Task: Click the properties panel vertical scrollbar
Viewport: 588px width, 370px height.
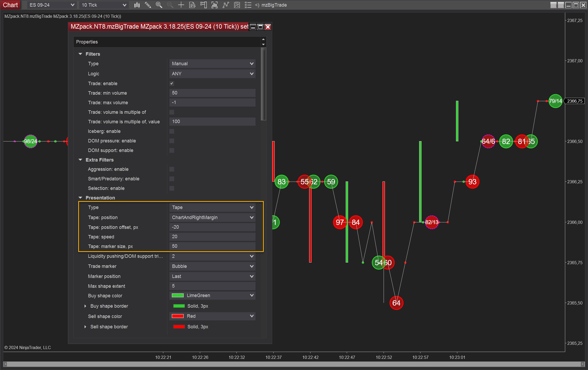Action: [263, 84]
